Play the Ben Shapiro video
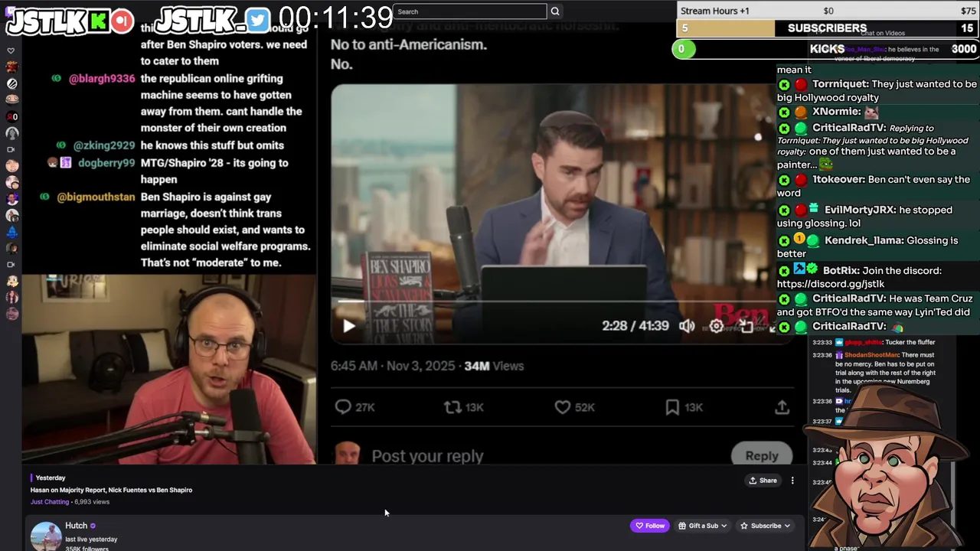Viewport: 980px width, 551px height. pos(348,326)
